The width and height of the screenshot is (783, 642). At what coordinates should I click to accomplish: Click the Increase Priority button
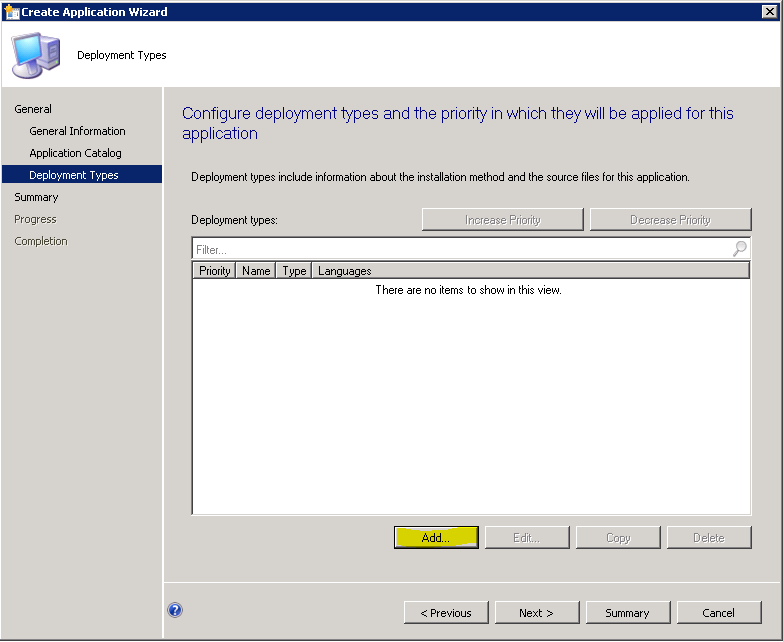click(x=502, y=220)
